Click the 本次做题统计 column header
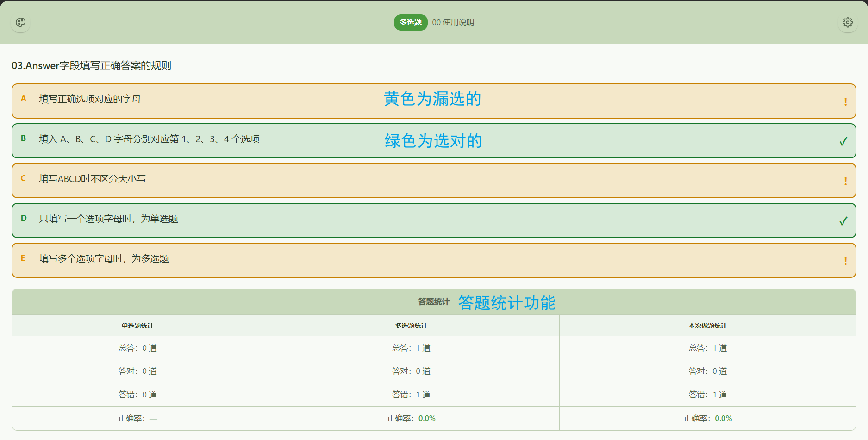868x440 pixels. pos(708,326)
